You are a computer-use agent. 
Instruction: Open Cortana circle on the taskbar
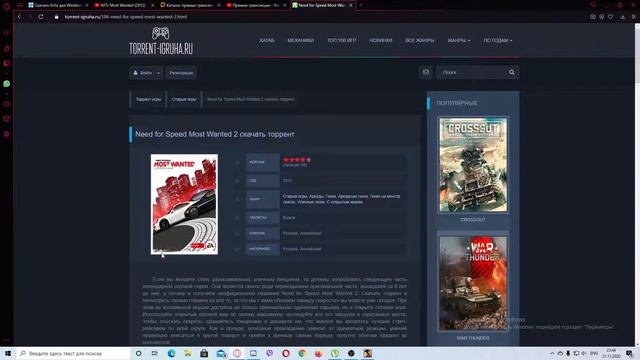(x=139, y=353)
